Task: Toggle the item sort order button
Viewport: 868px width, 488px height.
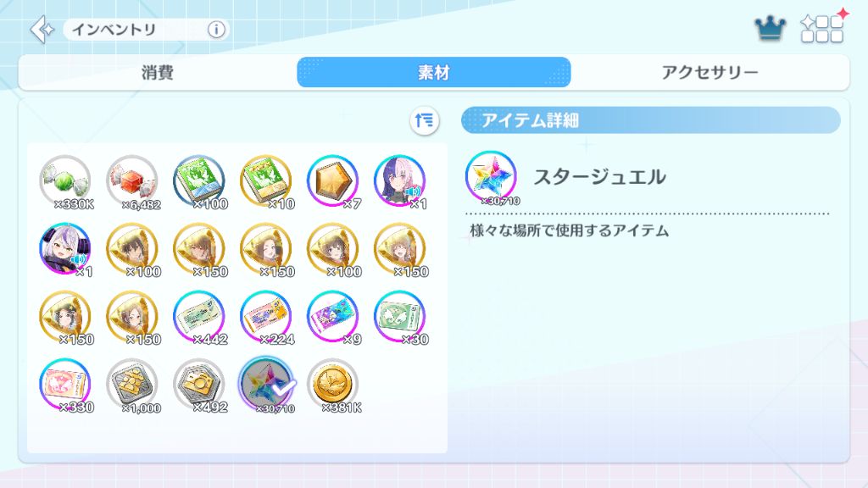Action: pyautogui.click(x=425, y=120)
